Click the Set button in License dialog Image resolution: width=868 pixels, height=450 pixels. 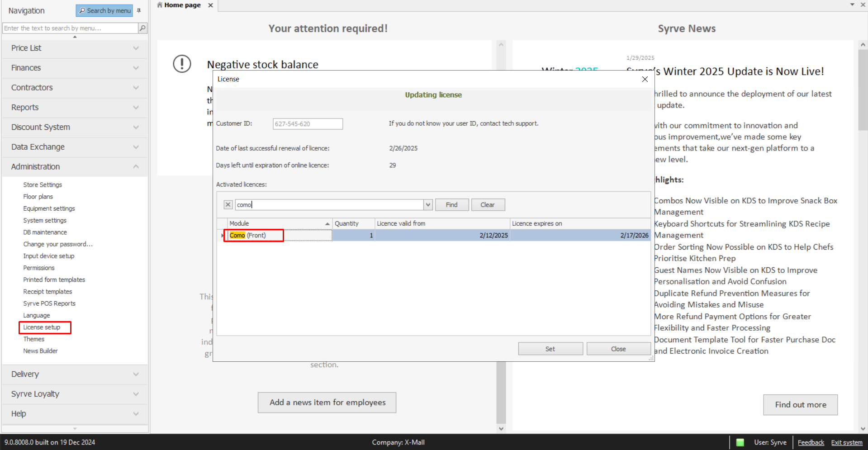click(x=550, y=349)
